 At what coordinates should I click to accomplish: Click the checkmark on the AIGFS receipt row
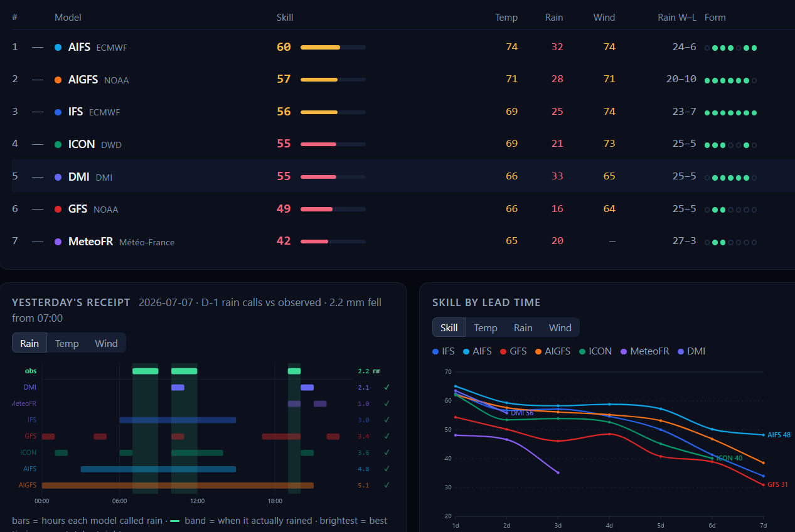387,485
